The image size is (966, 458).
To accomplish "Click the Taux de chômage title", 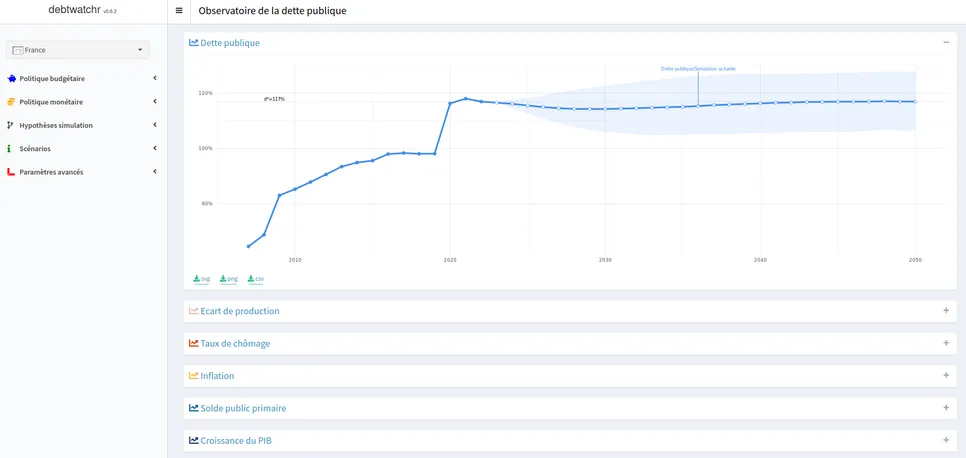I will click(x=235, y=343).
